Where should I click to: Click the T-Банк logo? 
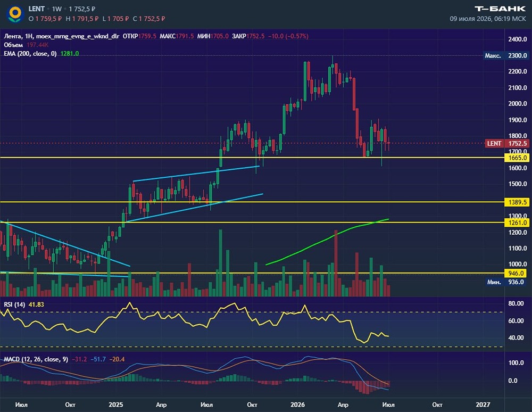[500, 9]
